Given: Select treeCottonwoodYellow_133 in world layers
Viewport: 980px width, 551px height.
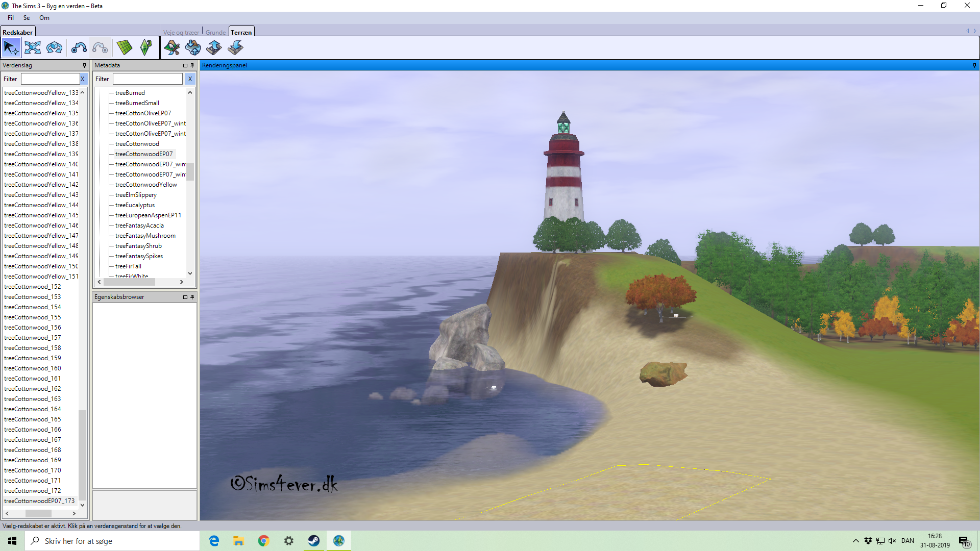Looking at the screenshot, I should 41,93.
